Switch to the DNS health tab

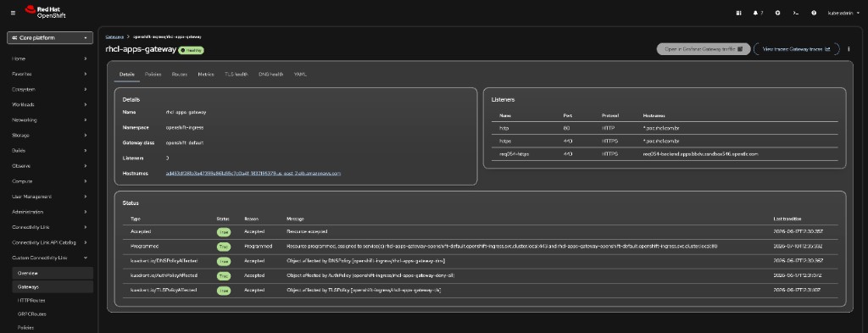(x=270, y=74)
